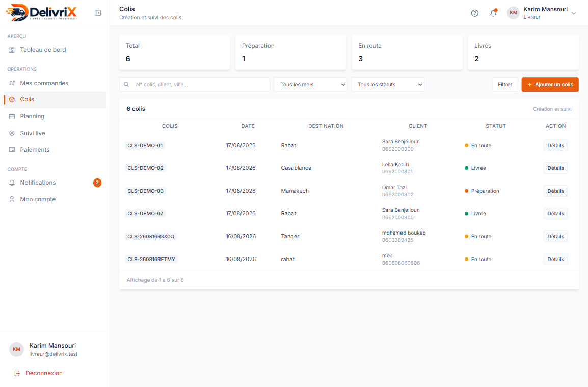View Détails of CLS-DEMO-03
Image resolution: width=588 pixels, height=387 pixels.
point(555,191)
